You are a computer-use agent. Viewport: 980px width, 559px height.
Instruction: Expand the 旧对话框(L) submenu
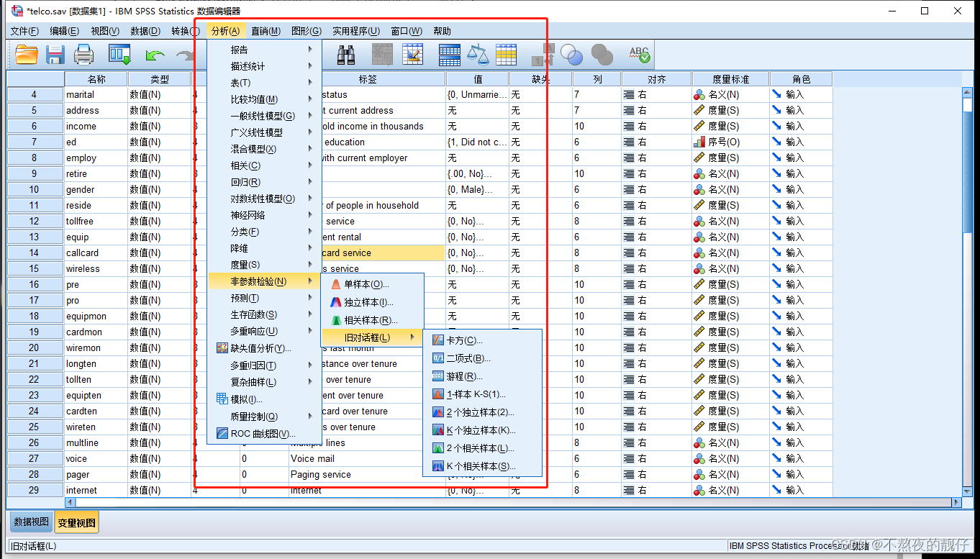[372, 337]
